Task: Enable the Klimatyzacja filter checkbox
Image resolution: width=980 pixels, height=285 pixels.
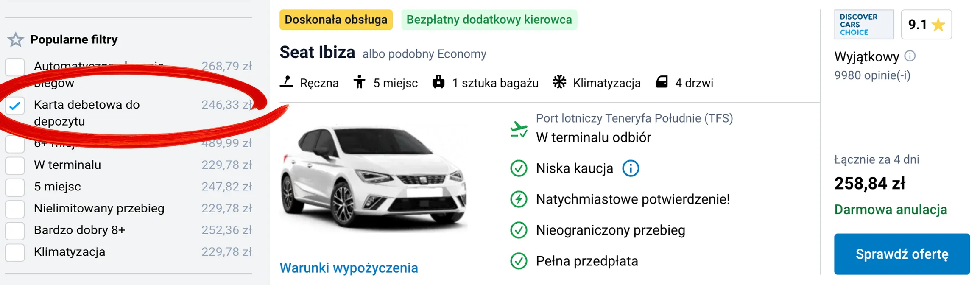Action: point(15,252)
